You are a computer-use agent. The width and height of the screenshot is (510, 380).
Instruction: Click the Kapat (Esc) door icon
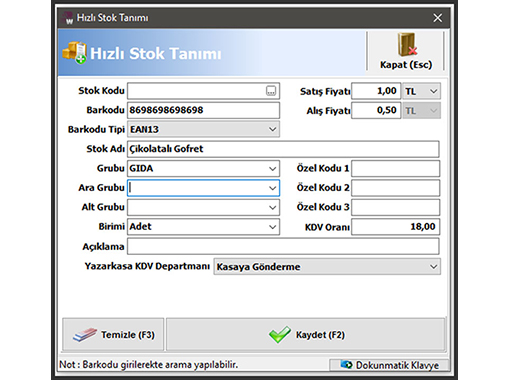coord(407,44)
